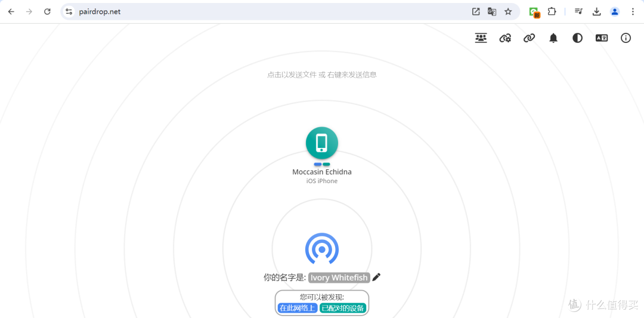Open the Chrome profile avatar

[x=614, y=11]
